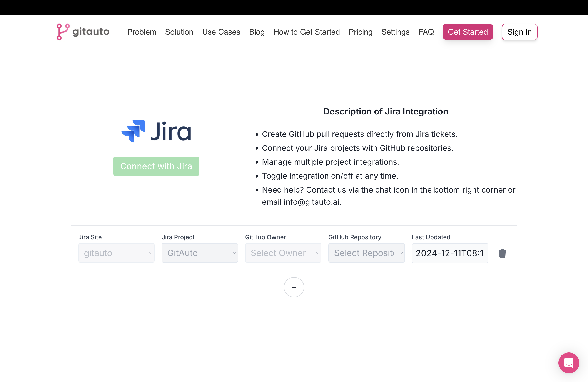Navigate to the FAQ menu item
Viewport: 588px width, 382px height.
click(426, 32)
